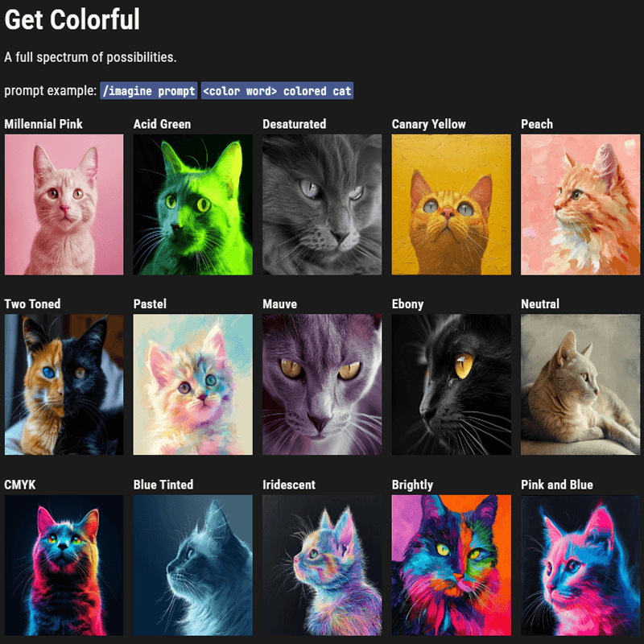Image resolution: width=644 pixels, height=644 pixels.
Task: Click the Iridescent cat picture
Action: click(x=322, y=564)
